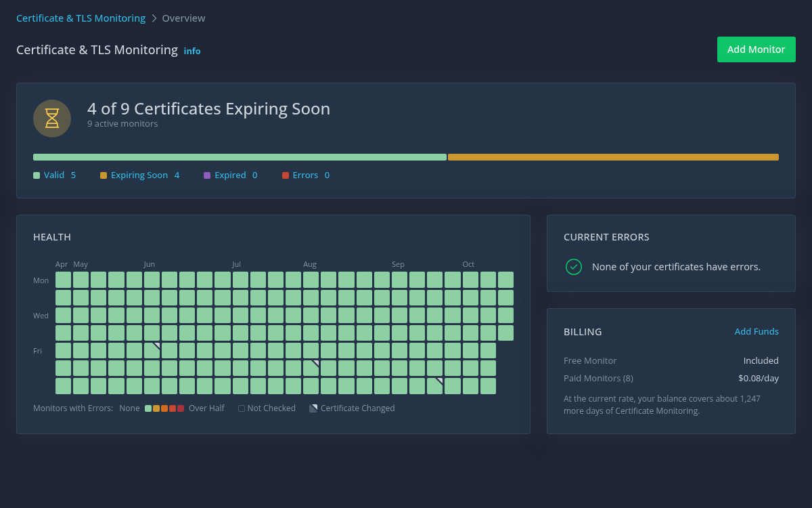Viewport: 812px width, 508px height.
Task: Select the certificate-changed cell in the bottom row
Action: [x=435, y=386]
